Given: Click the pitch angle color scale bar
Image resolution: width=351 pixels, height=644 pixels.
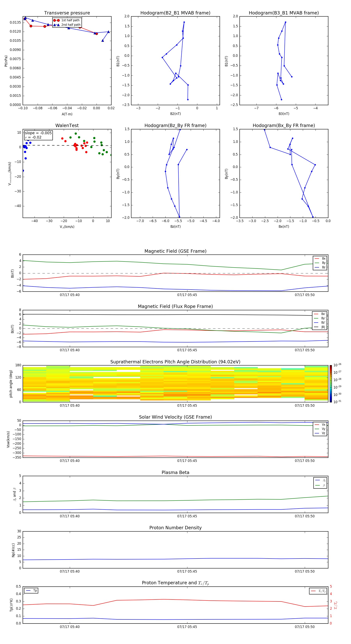Looking at the screenshot, I should tap(331, 384).
